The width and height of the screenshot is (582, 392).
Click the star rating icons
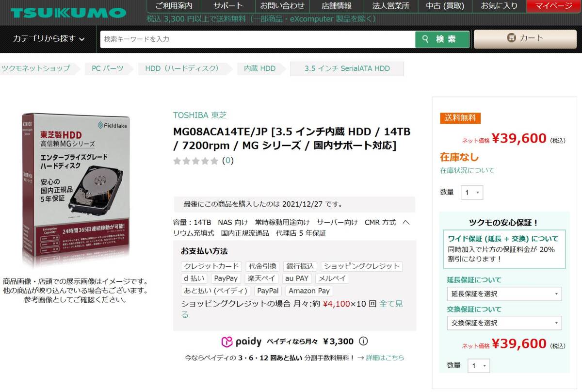tap(196, 161)
